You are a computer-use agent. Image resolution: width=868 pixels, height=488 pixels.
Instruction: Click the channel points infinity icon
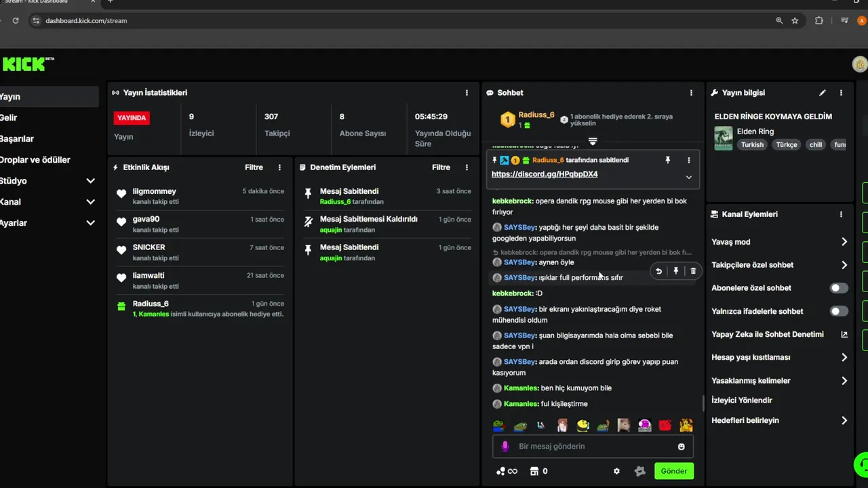point(512,471)
